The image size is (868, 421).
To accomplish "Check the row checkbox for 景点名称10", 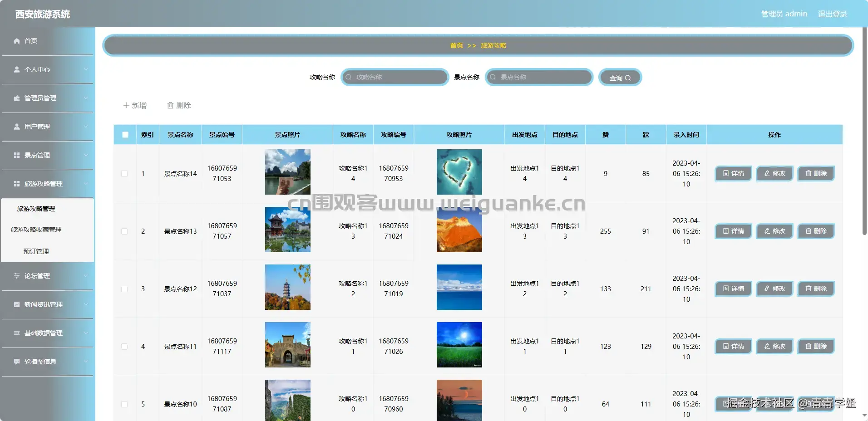I will pos(124,404).
